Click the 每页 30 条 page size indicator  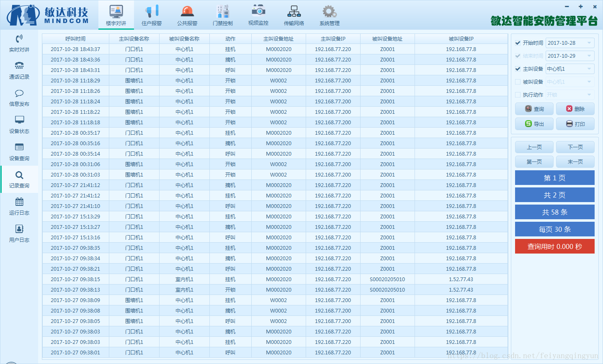pos(555,229)
